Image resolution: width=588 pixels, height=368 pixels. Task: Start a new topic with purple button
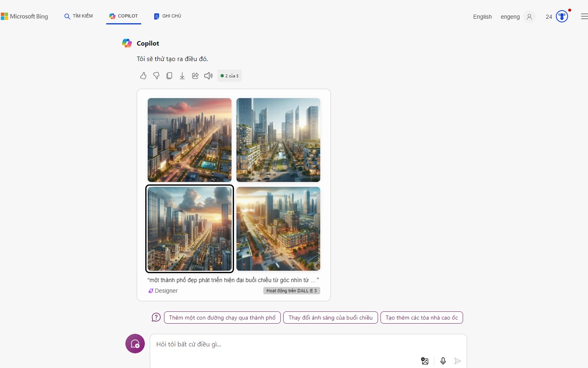(x=135, y=344)
